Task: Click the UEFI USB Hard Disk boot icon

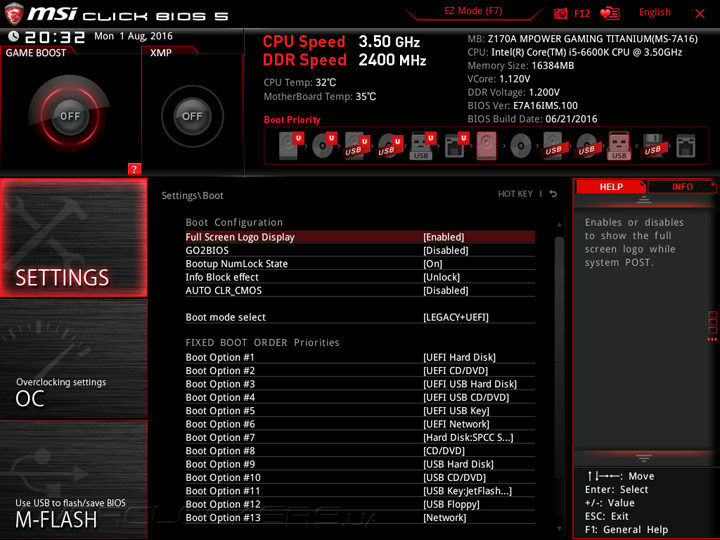Action: pos(357,146)
